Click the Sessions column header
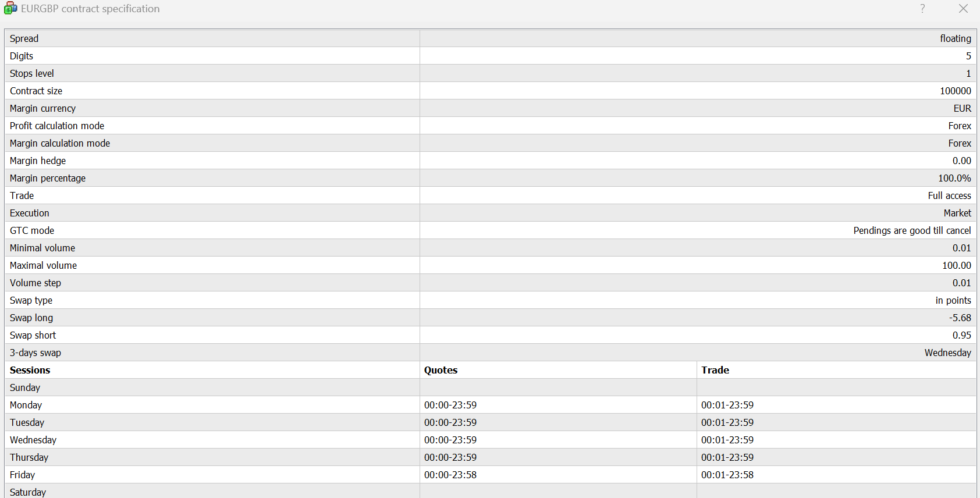The image size is (980, 498). (30, 370)
